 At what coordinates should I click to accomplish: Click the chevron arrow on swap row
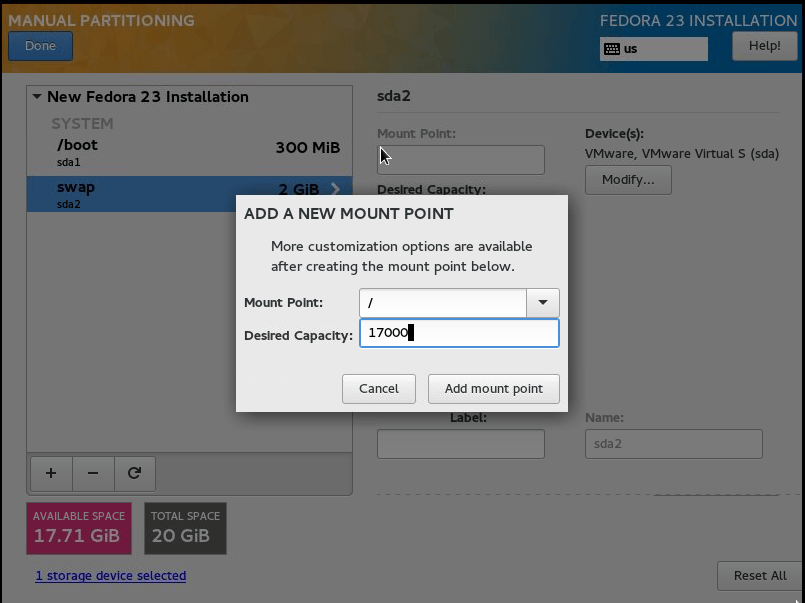tap(336, 189)
